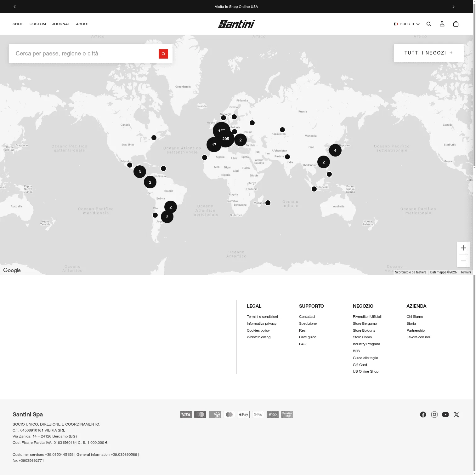The image size is (476, 475).
Task: Open the EUR / IT currency dropdown
Action: pyautogui.click(x=407, y=24)
